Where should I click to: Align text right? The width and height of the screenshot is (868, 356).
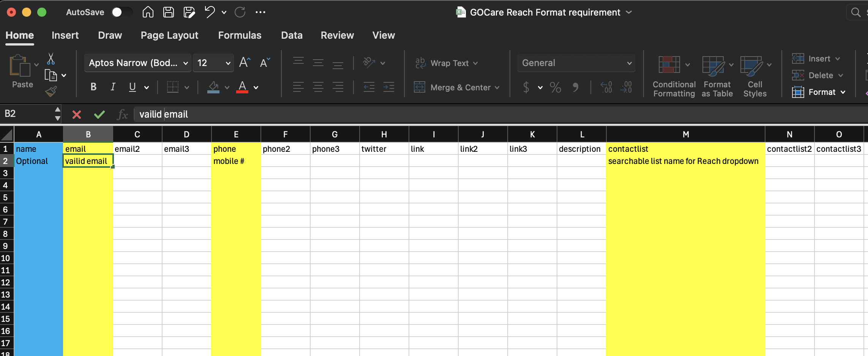click(338, 87)
